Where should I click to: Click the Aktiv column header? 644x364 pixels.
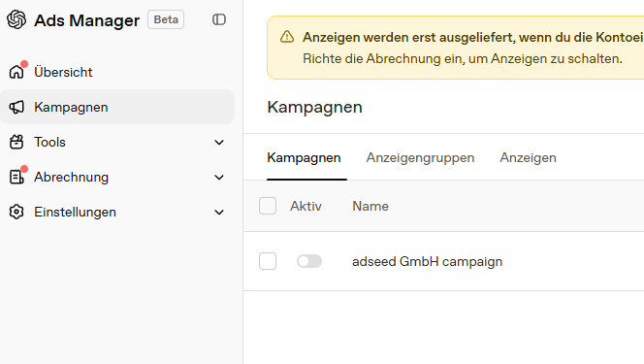coord(306,206)
